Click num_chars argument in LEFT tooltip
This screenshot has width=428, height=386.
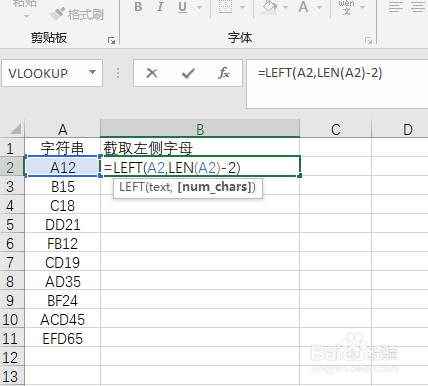point(214,187)
